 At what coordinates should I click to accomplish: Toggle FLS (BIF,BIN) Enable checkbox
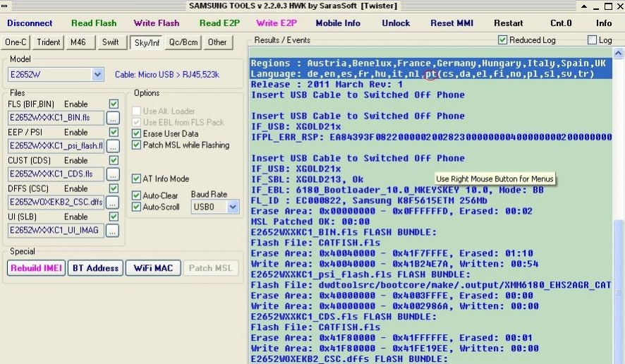(114, 104)
